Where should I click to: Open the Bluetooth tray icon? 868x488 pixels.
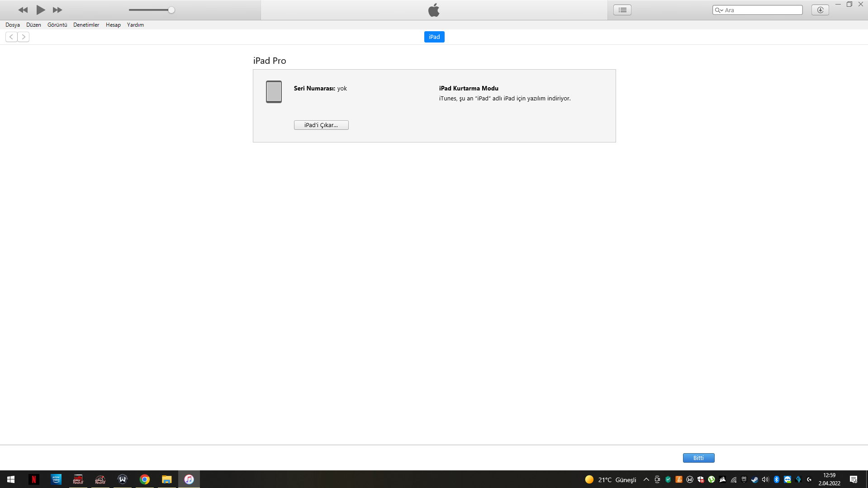tap(777, 480)
